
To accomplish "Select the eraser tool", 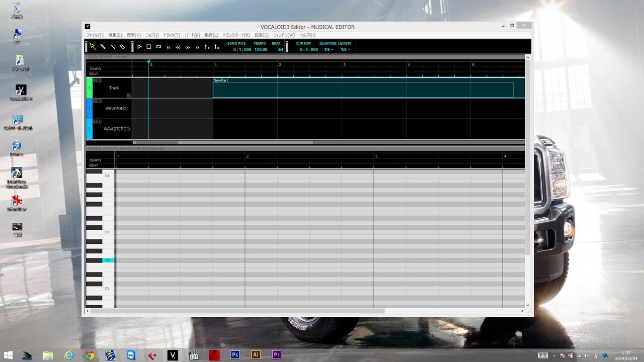I will (x=122, y=47).
